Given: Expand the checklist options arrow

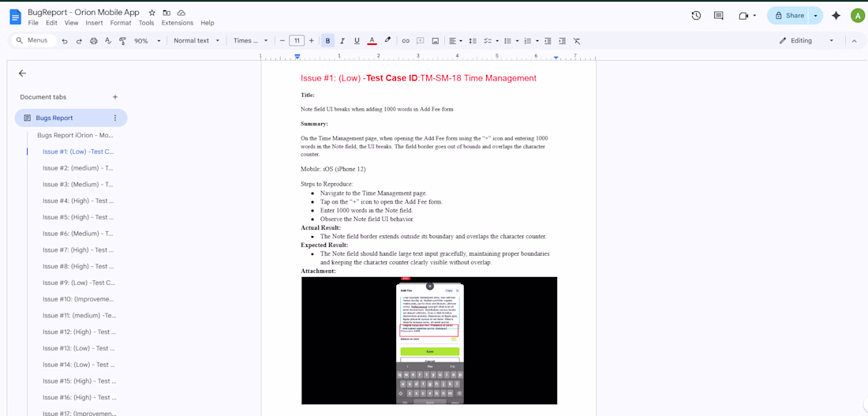Looking at the screenshot, I should coord(497,41).
